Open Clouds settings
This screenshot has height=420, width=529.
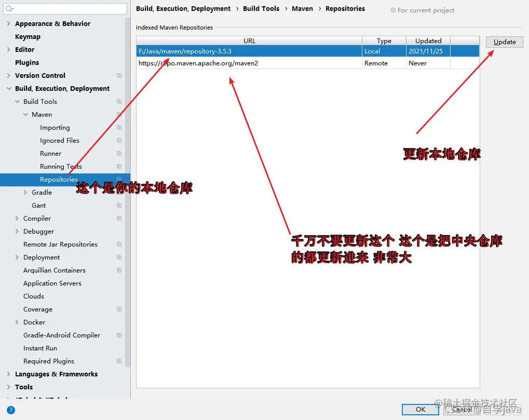(x=34, y=296)
